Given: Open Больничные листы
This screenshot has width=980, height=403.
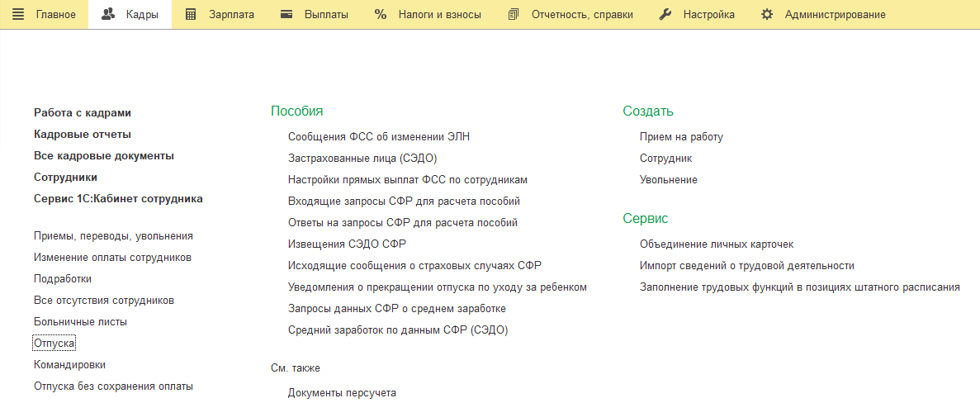Looking at the screenshot, I should pyautogui.click(x=81, y=322).
